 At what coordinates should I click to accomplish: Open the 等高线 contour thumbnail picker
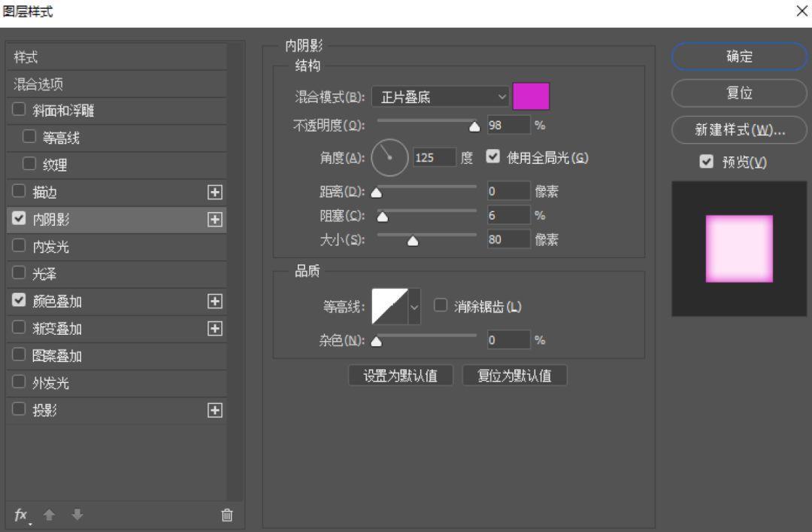pos(390,307)
